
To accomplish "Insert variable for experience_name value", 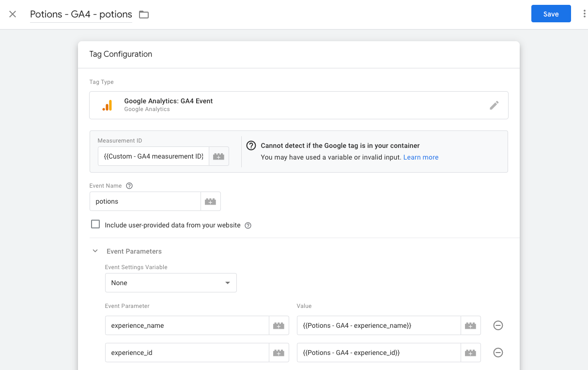I will 471,325.
